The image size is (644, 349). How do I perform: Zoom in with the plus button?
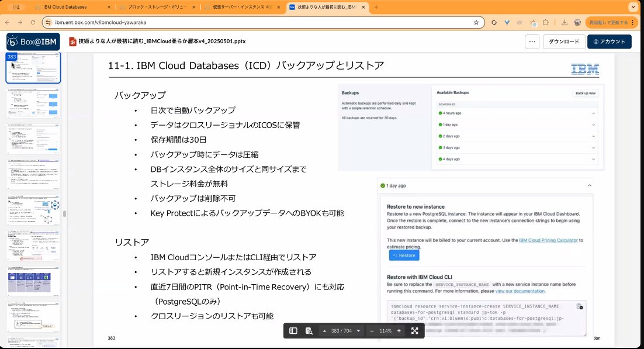coord(399,331)
